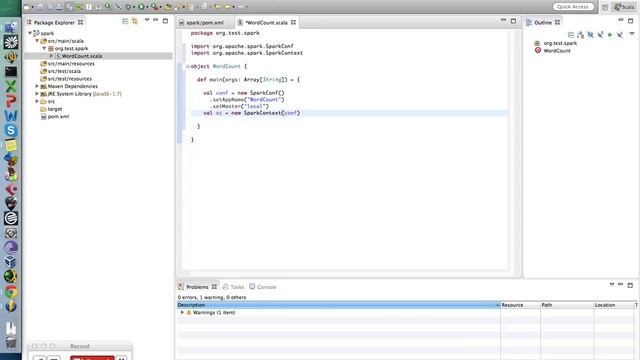Expand the WordCount.scala file node

click(51, 56)
